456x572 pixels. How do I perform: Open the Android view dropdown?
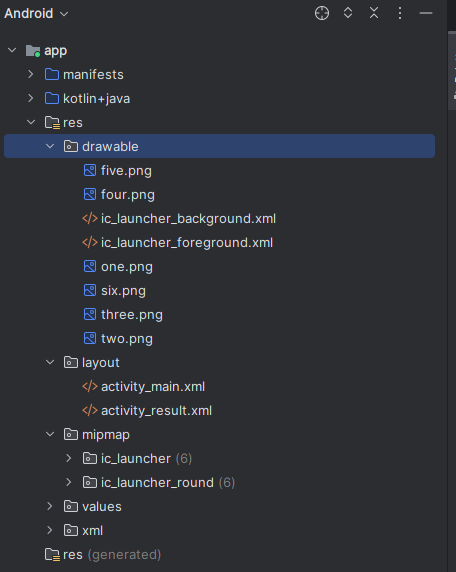[x=36, y=13]
